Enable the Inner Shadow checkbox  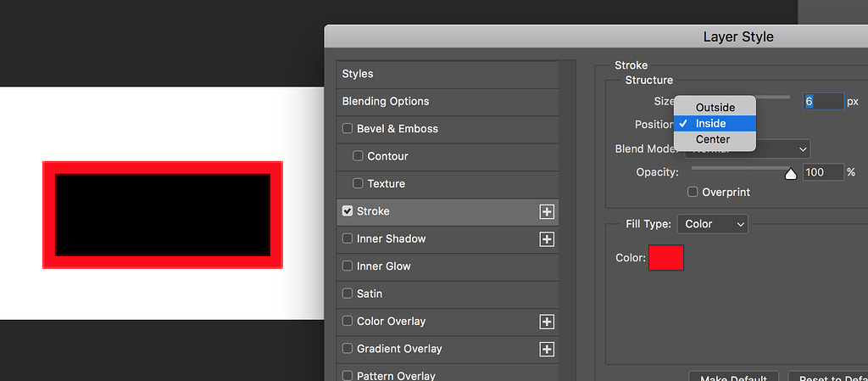click(347, 238)
